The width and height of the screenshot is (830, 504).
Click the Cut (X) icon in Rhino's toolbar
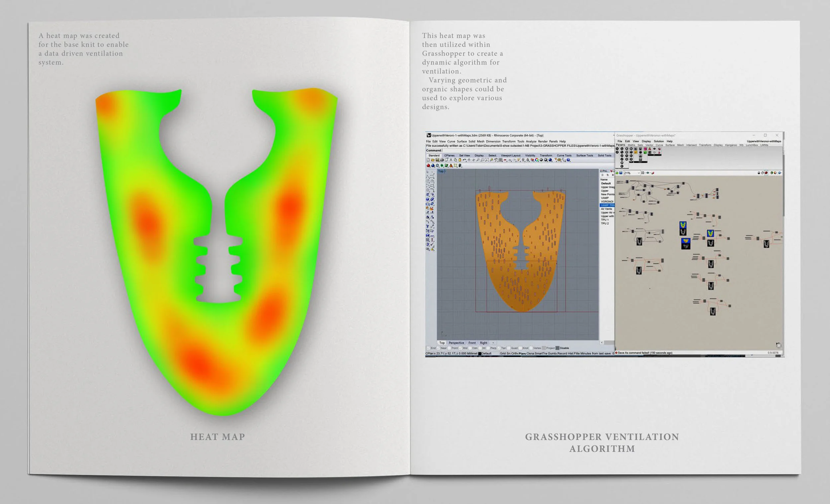tap(451, 160)
